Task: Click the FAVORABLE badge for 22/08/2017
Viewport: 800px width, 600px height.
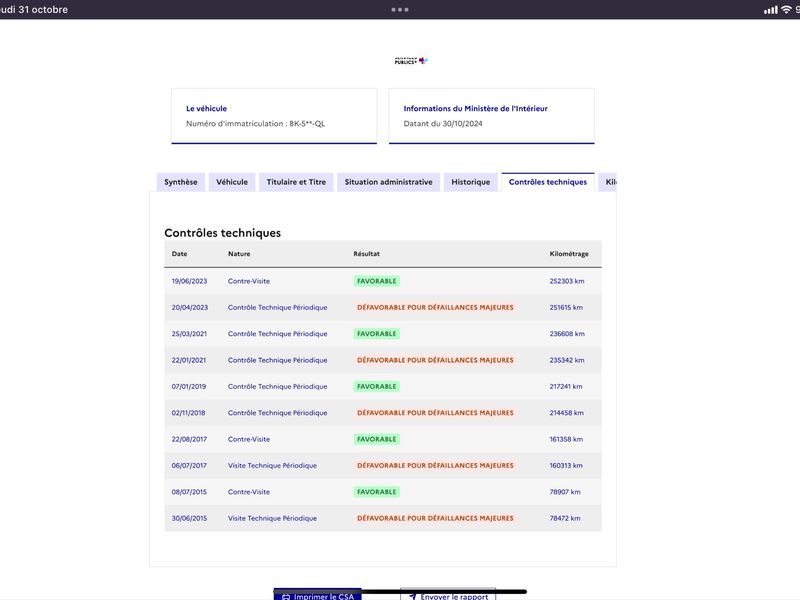Action: point(377,439)
